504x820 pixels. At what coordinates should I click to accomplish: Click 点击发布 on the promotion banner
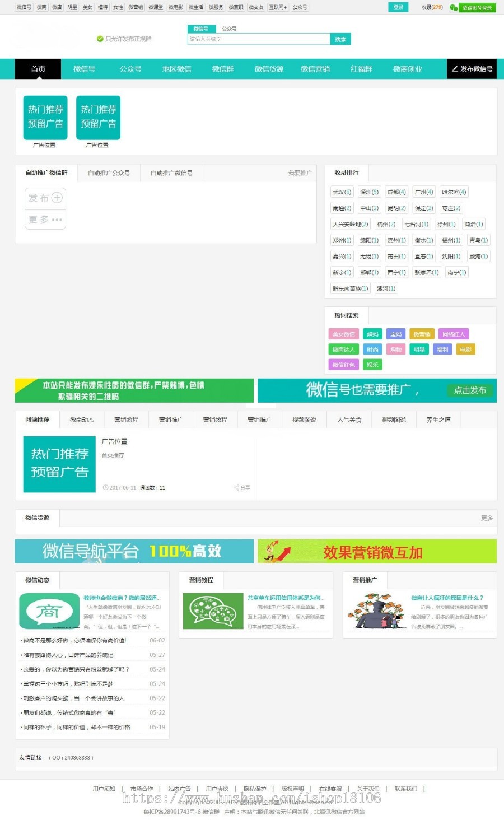coord(469,391)
